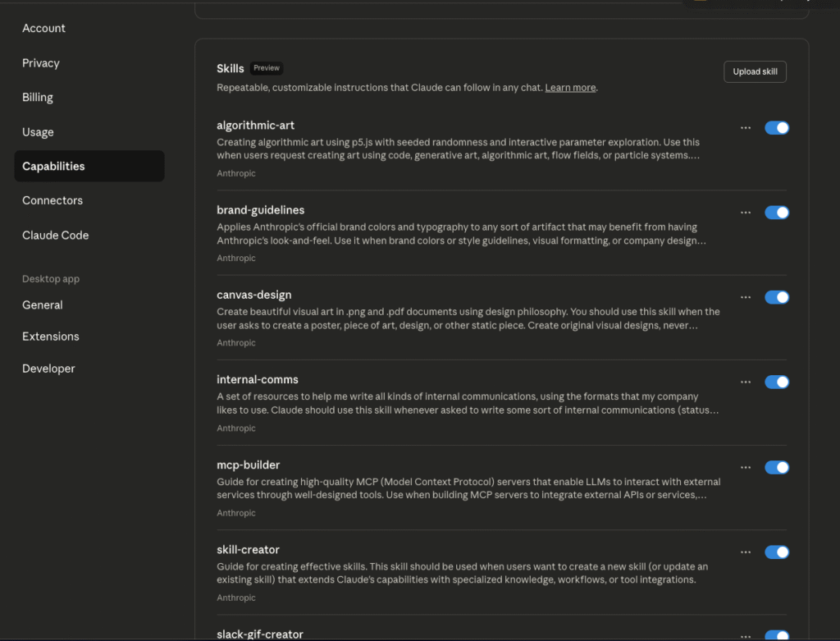840x641 pixels.
Task: Open Claude Code settings
Action: click(55, 235)
